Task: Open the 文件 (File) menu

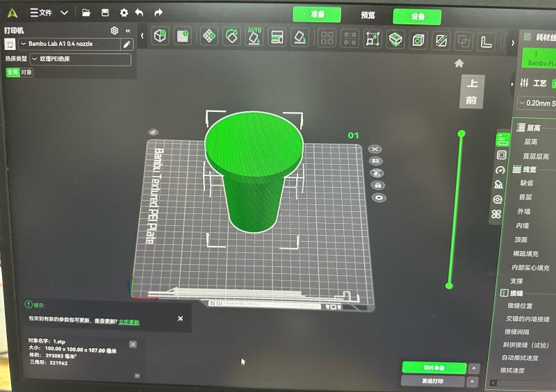Action: 42,13
